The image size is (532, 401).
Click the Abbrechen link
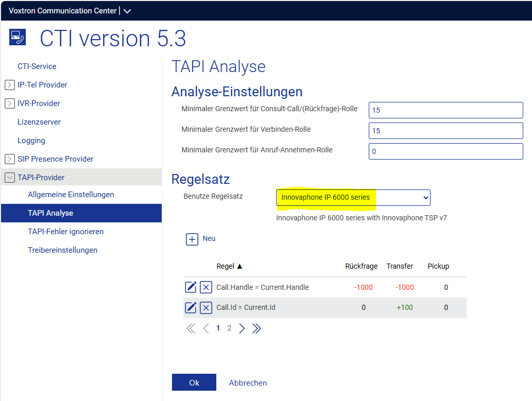248,383
